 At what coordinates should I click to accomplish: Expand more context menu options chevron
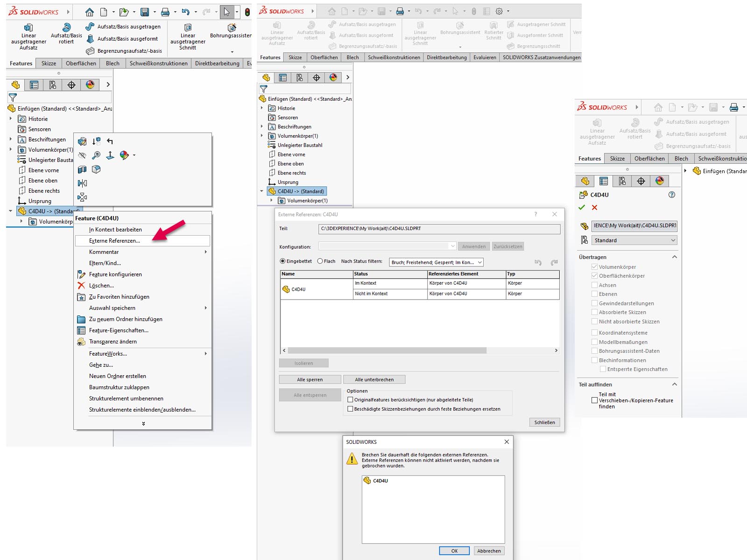click(143, 424)
